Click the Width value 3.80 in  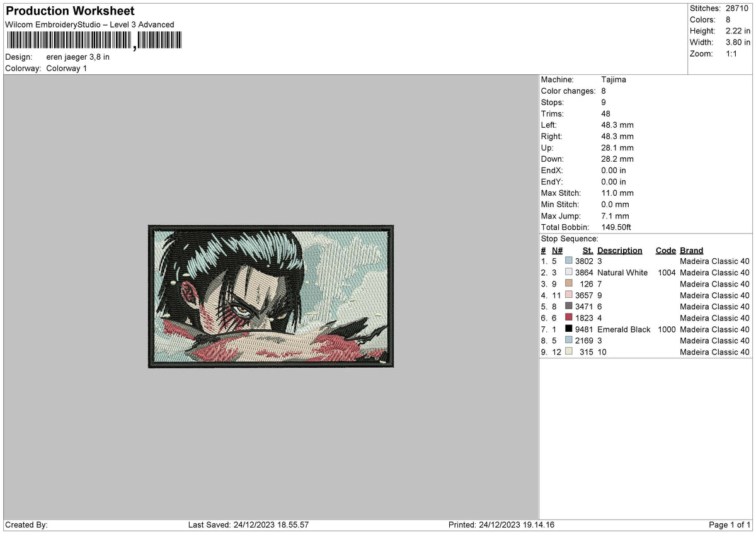(738, 42)
